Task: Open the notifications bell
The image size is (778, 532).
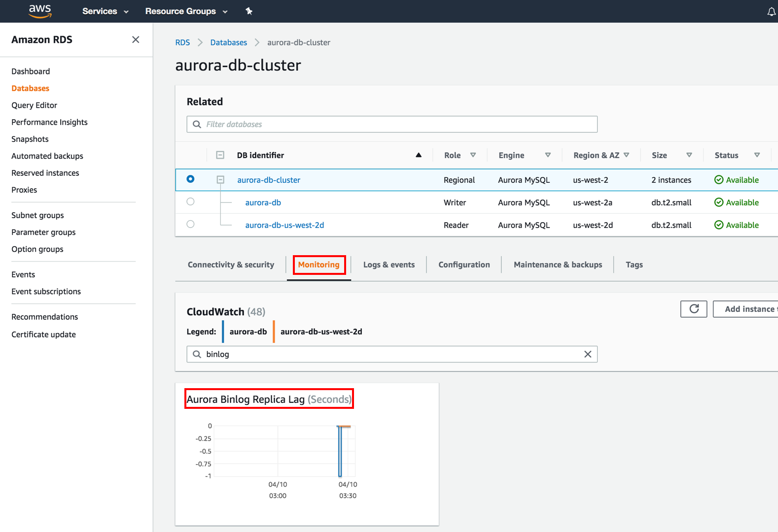Action: [772, 11]
